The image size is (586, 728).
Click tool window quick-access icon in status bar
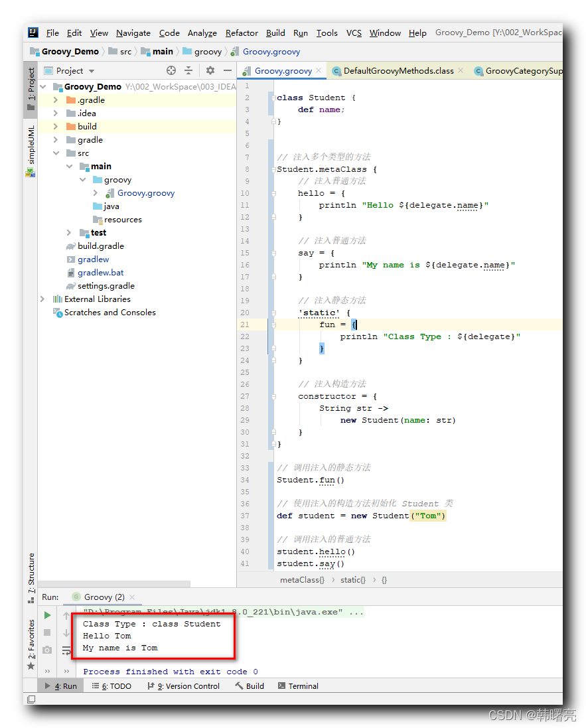31,699
